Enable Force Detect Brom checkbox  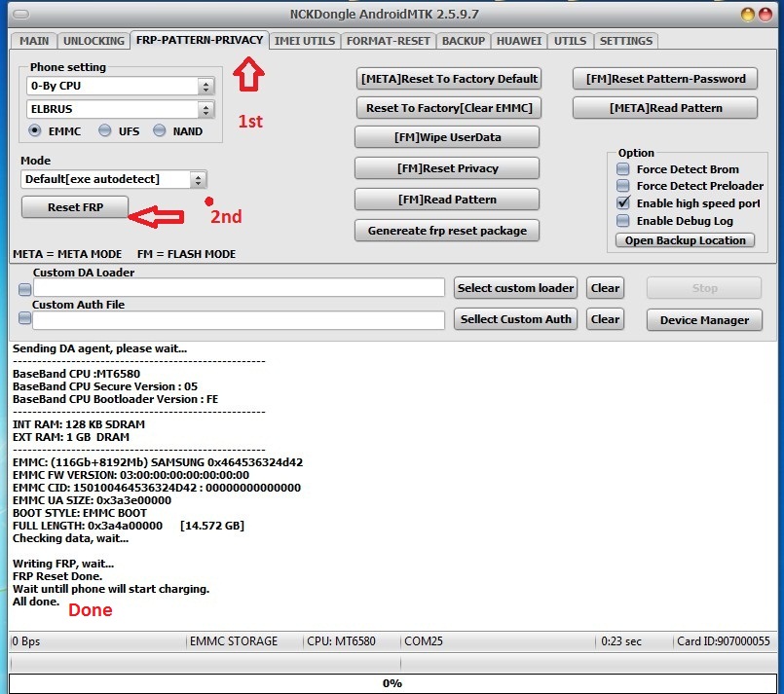tap(623, 169)
